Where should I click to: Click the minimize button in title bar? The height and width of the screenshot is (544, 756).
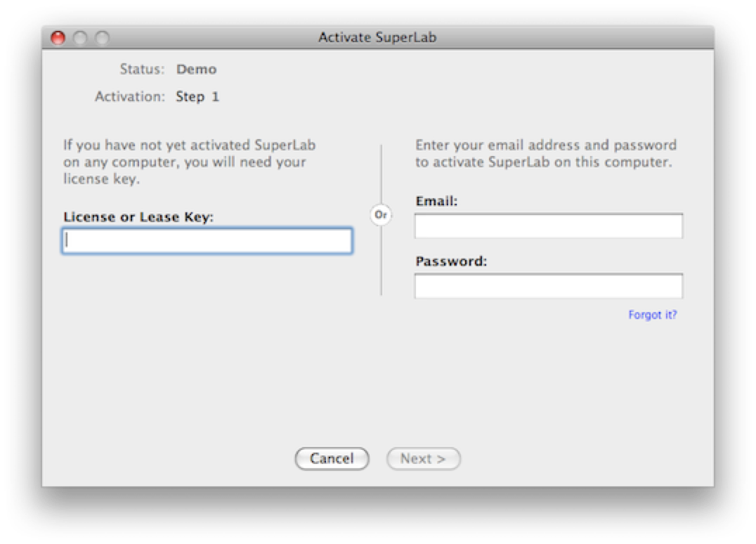coord(80,38)
